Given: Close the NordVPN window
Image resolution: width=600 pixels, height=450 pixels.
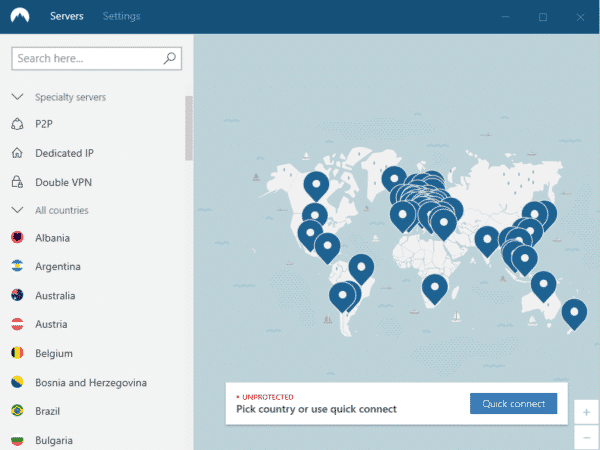Looking at the screenshot, I should click(580, 17).
